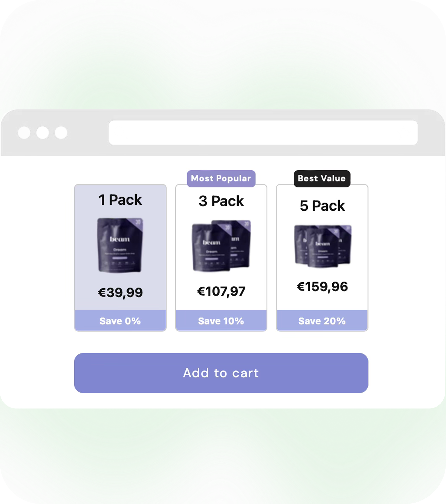Click the 3 Pack title text
The width and height of the screenshot is (446, 504).
(x=221, y=201)
